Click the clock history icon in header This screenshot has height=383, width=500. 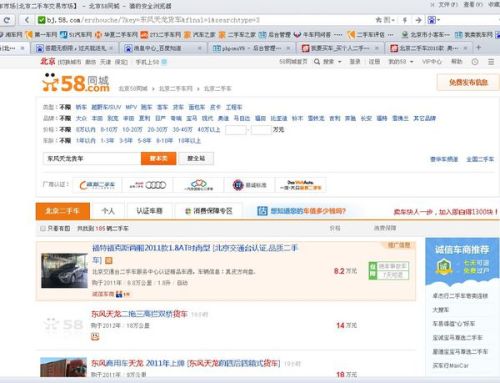pos(475,62)
